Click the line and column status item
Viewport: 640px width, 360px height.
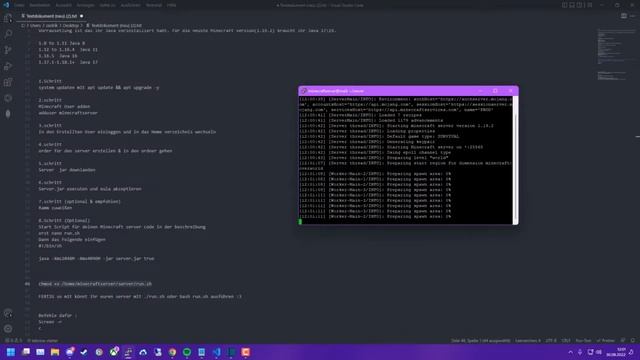480,340
